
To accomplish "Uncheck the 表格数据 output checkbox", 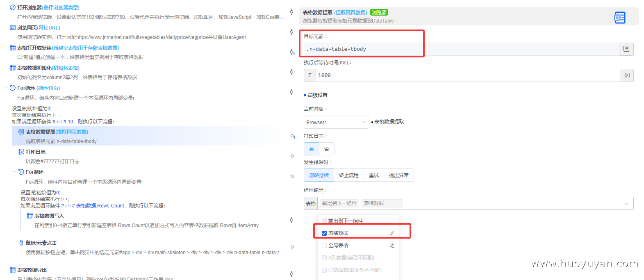I will pos(324,233).
